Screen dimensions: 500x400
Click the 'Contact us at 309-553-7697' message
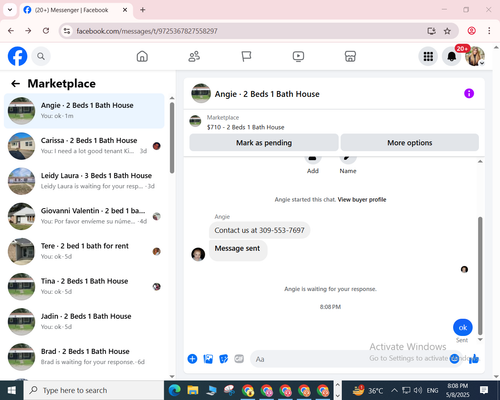point(259,230)
